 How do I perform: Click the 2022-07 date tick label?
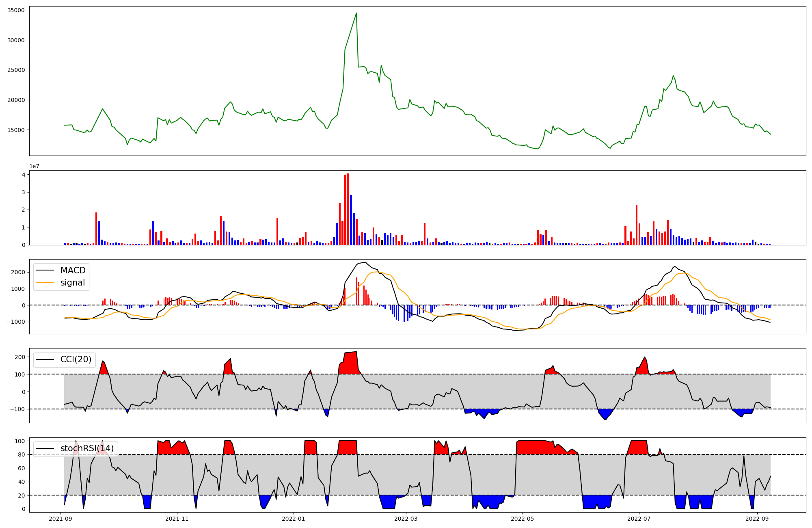pyautogui.click(x=639, y=519)
